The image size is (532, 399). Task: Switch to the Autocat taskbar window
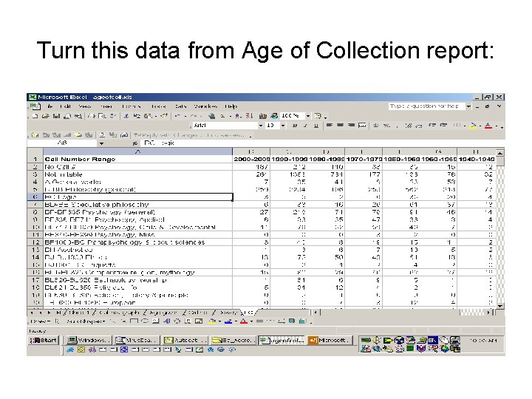pyautogui.click(x=185, y=341)
